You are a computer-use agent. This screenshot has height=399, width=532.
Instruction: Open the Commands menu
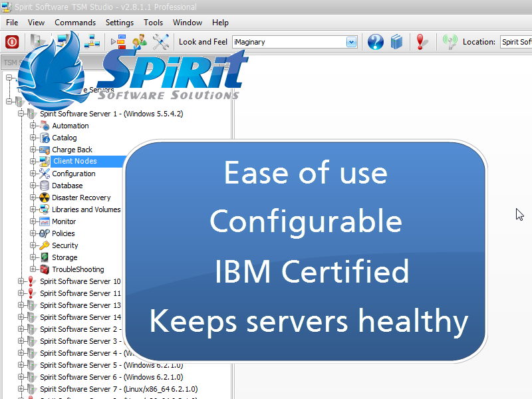coord(75,23)
